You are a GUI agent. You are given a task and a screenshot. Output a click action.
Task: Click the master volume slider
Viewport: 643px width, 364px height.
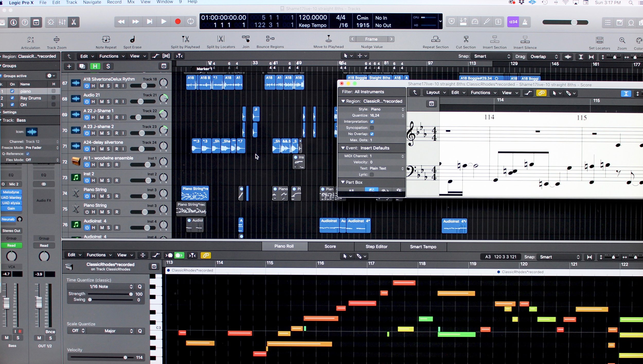(565, 22)
